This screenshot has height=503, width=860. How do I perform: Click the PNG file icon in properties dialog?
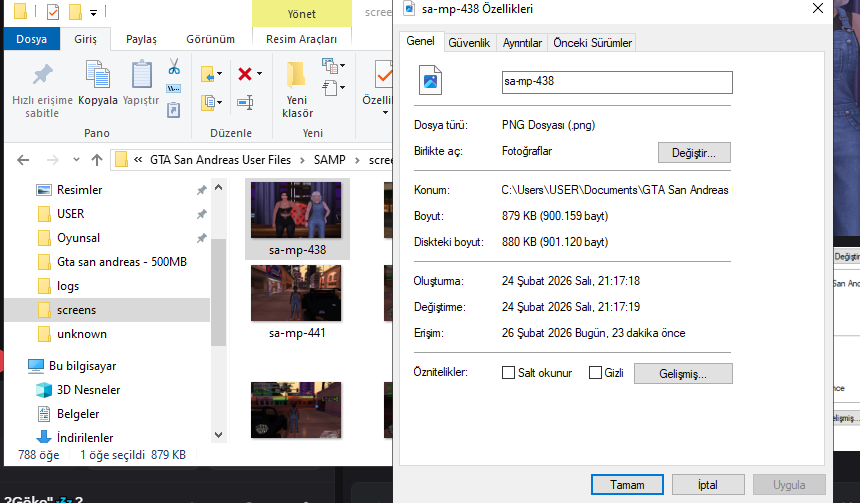point(431,80)
